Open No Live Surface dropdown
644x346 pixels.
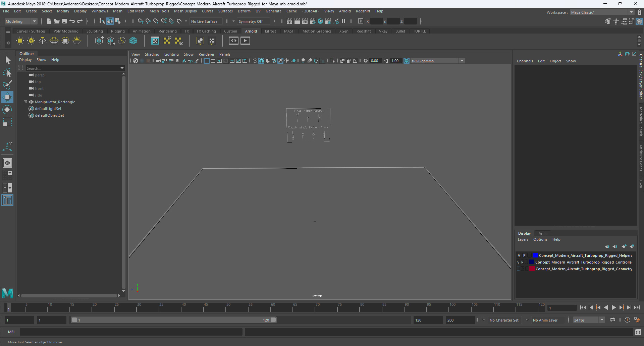pos(207,21)
